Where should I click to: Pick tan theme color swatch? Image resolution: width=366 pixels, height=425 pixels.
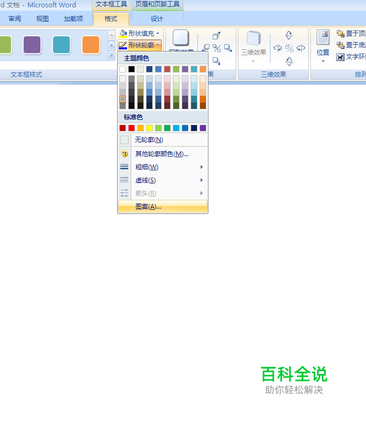141,69
